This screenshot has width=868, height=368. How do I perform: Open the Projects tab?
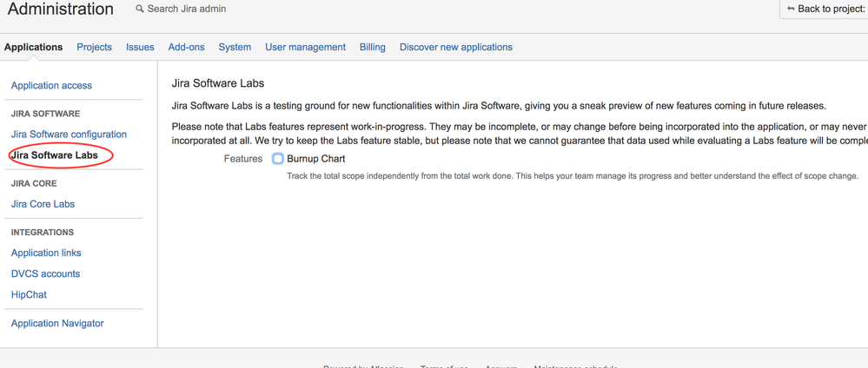94,47
